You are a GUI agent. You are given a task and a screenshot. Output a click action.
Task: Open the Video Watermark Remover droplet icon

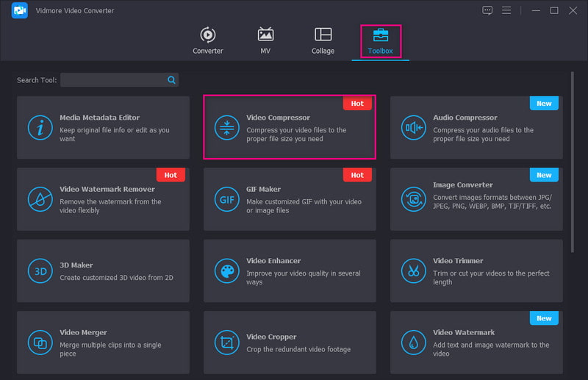(40, 198)
